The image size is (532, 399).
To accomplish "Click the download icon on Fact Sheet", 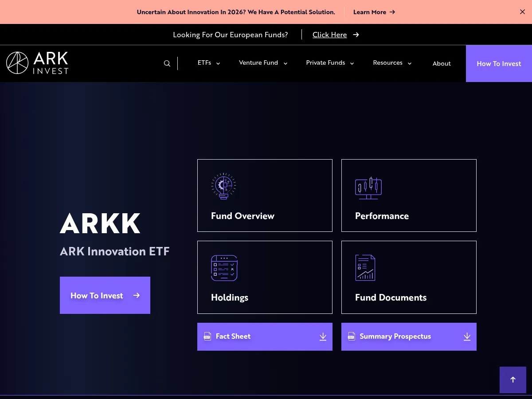I will (323, 336).
